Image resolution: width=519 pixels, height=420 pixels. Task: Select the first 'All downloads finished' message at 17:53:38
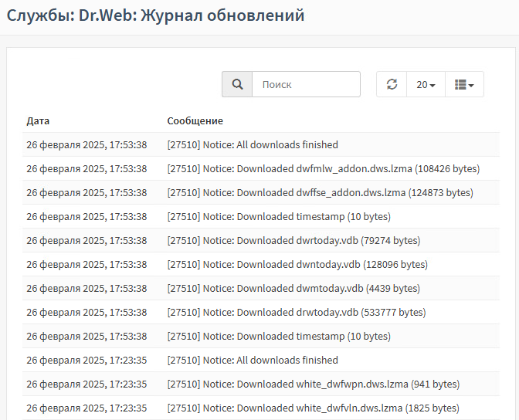[253, 144]
